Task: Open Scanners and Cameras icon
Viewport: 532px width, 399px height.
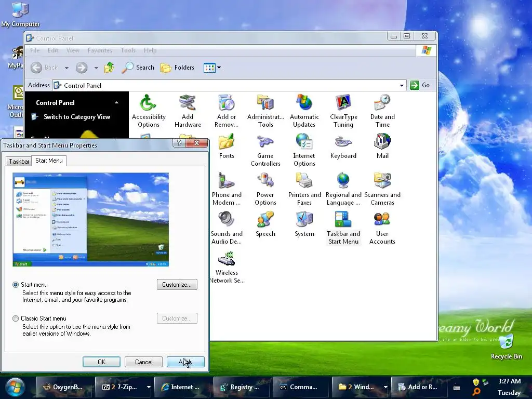Action: (382, 189)
